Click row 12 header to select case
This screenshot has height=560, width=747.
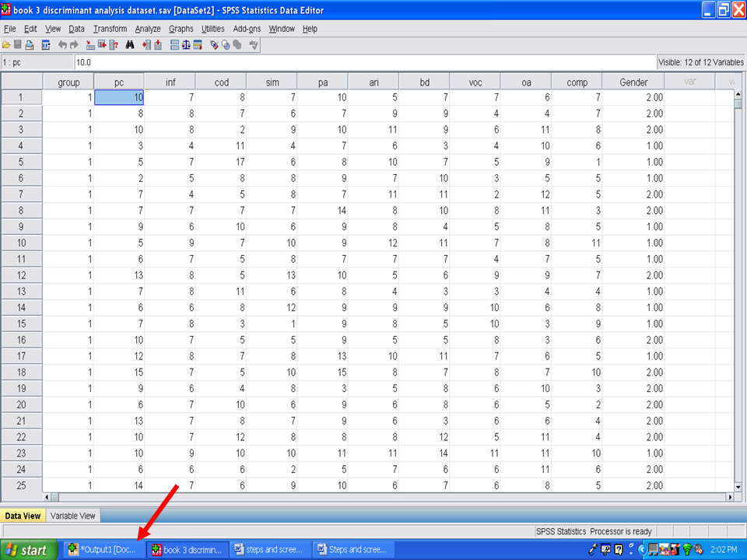[21, 275]
